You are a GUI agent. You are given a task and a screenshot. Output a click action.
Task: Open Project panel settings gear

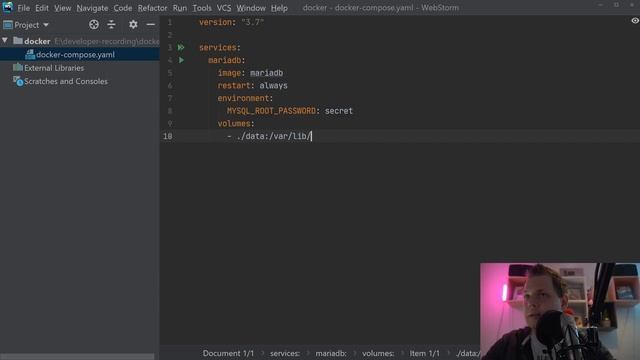coord(133,24)
